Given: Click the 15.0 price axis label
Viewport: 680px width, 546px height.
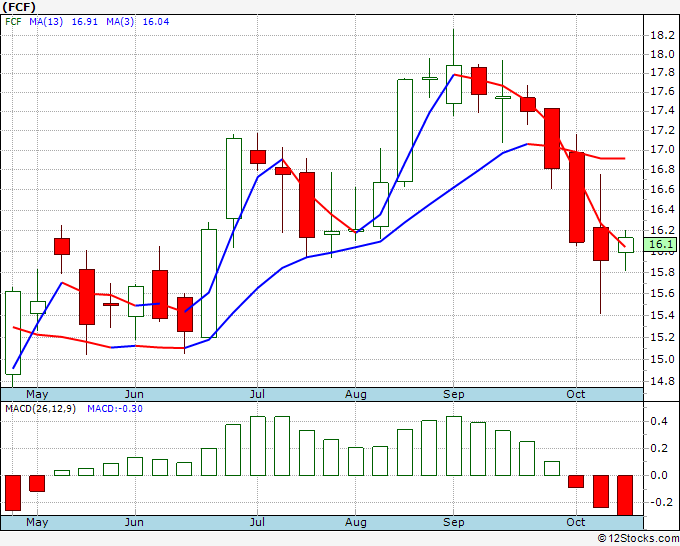Looking at the screenshot, I should 662,359.
